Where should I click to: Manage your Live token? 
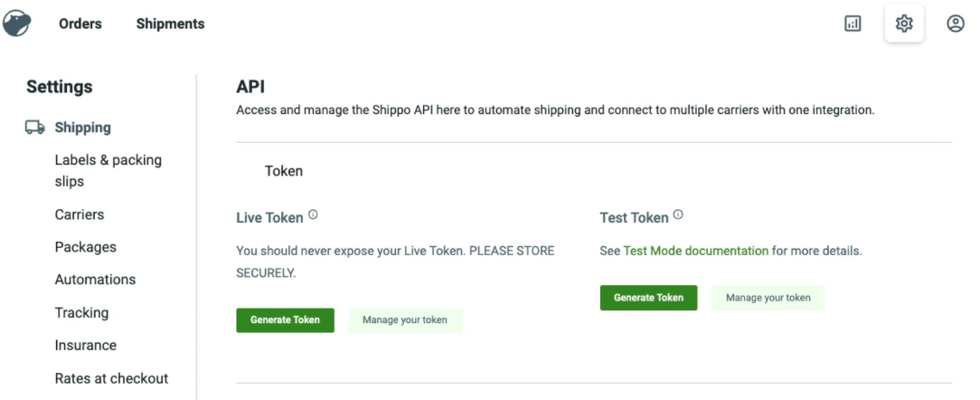coord(405,319)
